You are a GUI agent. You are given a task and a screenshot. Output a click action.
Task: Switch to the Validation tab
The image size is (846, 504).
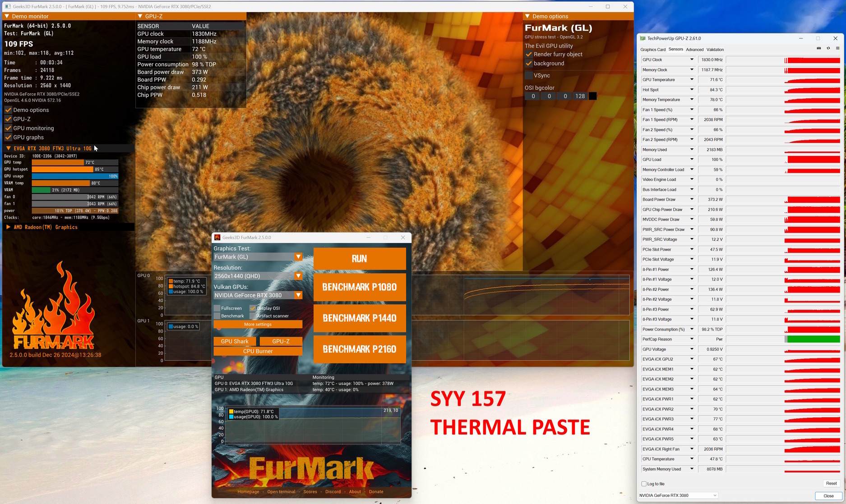(x=715, y=50)
